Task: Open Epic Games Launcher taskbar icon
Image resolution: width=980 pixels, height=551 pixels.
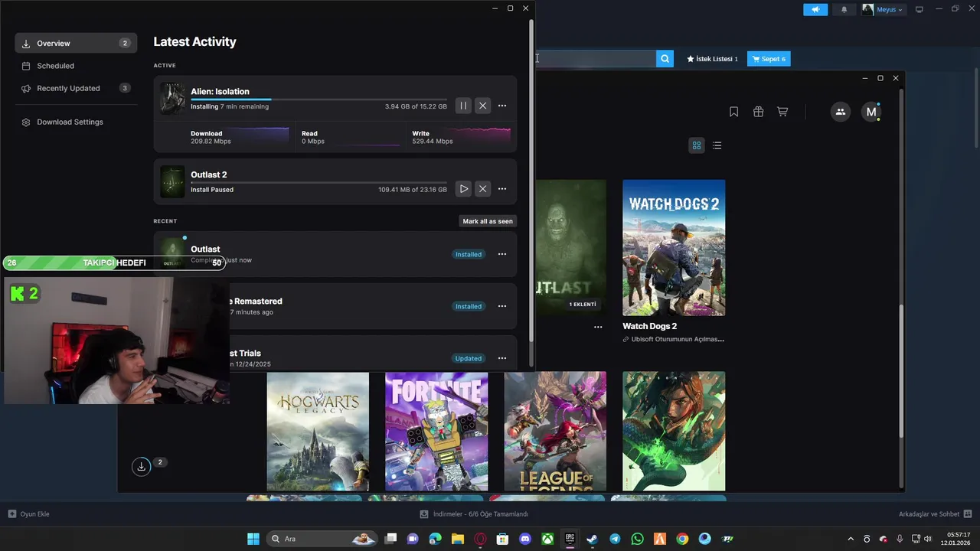Action: [570, 539]
